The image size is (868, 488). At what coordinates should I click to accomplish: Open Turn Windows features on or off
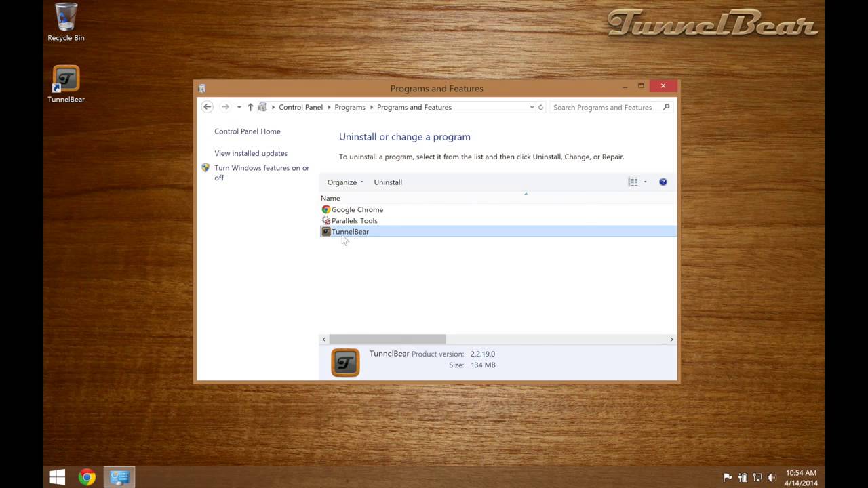click(262, 173)
